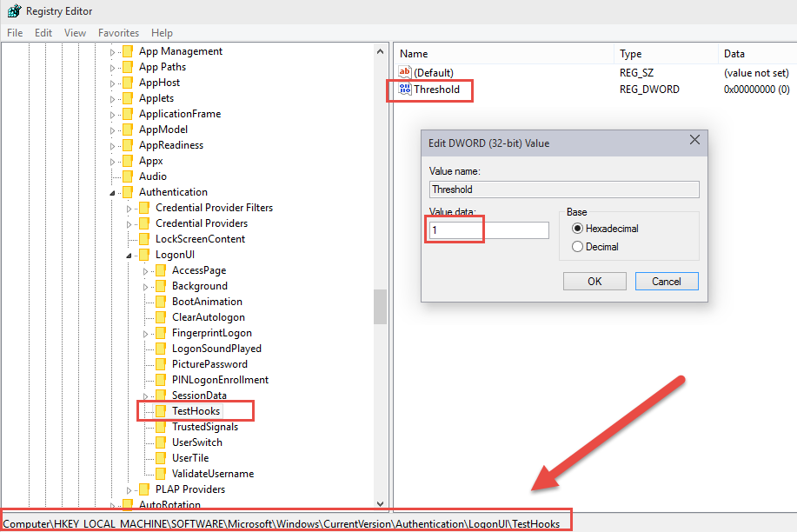
Task: Click the folder icon next to TestHooks
Action: tap(161, 411)
